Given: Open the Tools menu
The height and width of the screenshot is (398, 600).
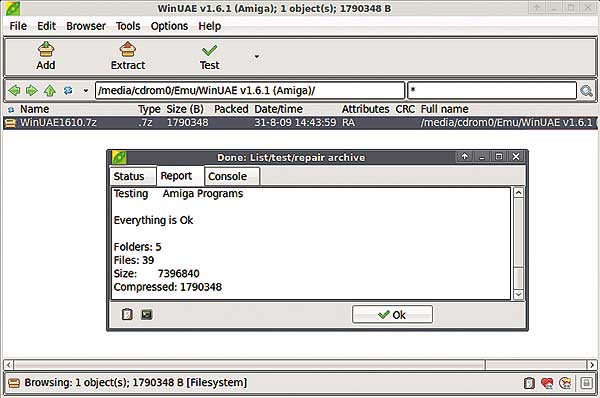Looking at the screenshot, I should tap(128, 26).
